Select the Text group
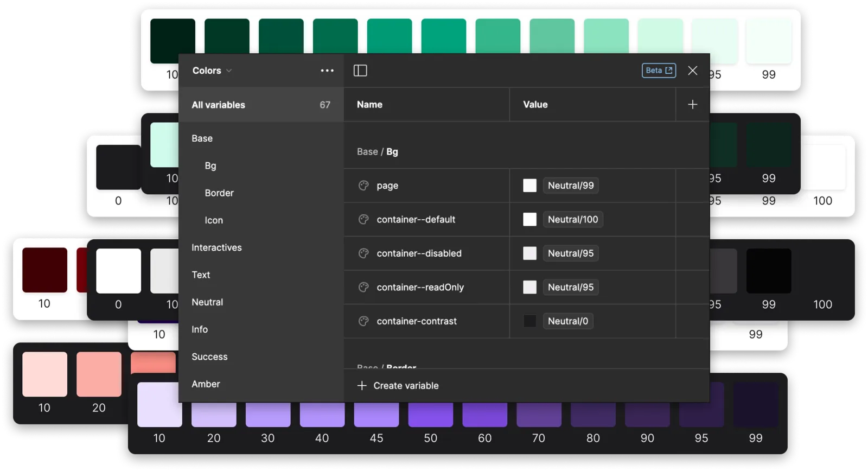 point(201,275)
